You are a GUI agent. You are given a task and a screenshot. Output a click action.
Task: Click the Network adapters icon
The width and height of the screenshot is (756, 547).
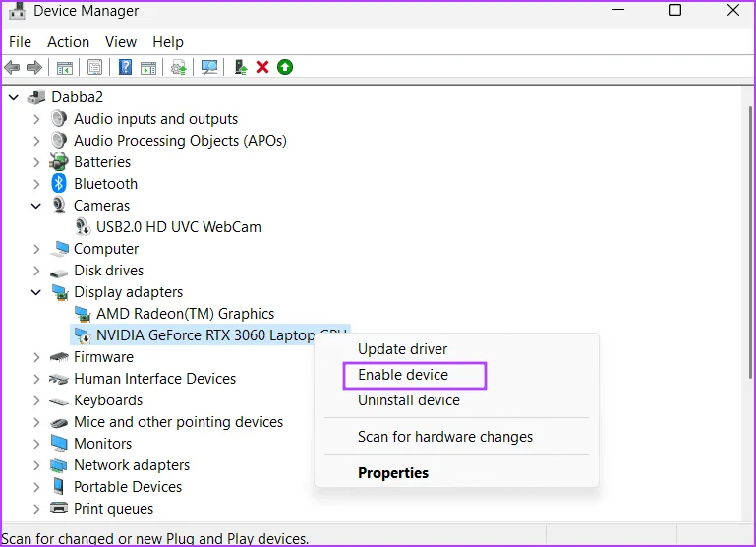click(59, 465)
